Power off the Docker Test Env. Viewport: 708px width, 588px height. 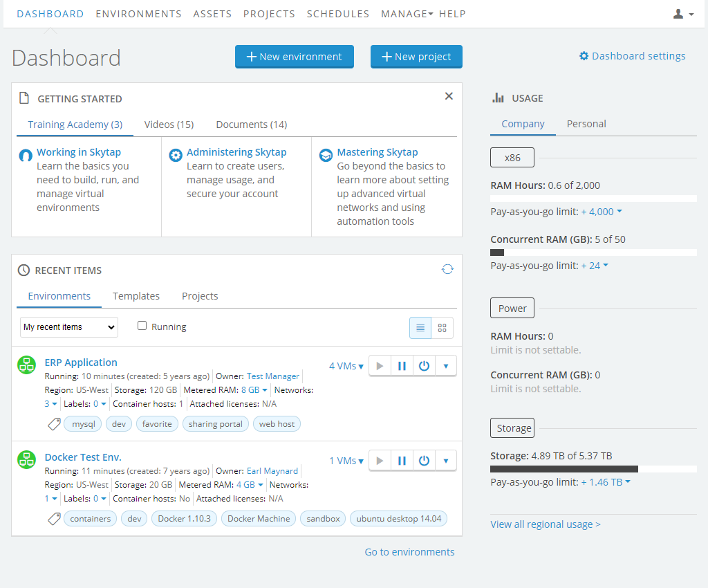tap(424, 461)
